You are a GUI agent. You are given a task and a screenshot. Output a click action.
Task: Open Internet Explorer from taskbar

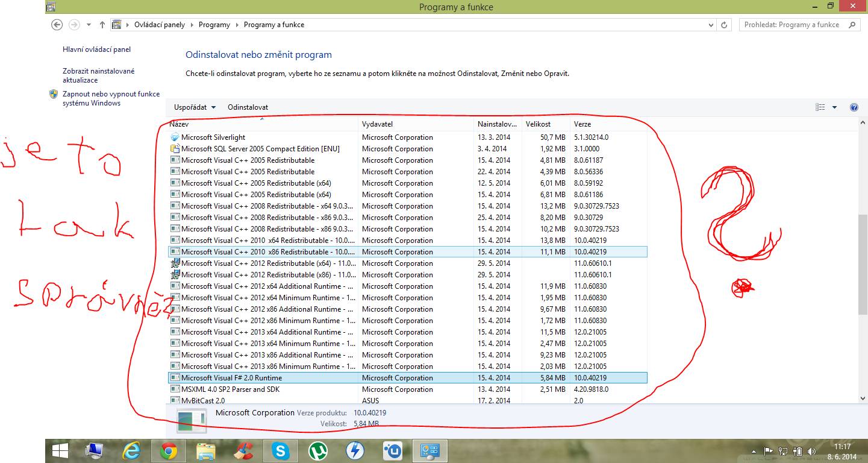132,451
